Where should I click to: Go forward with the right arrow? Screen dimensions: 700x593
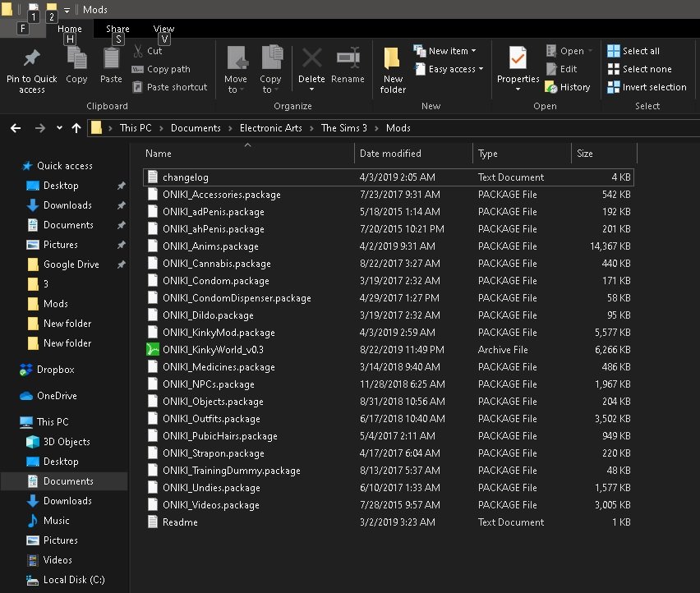tap(40, 128)
